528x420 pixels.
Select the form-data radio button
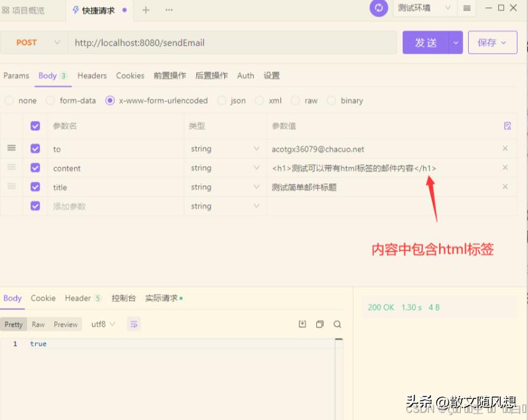pos(49,100)
